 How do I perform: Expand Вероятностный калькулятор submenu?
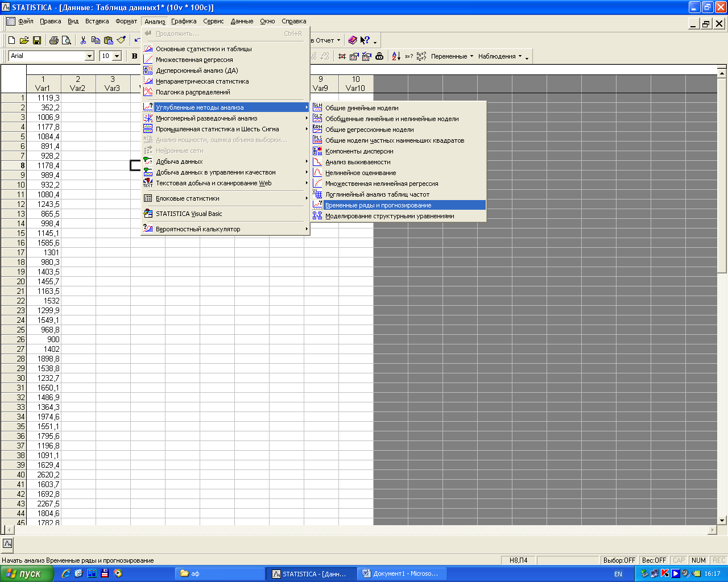click(x=226, y=229)
